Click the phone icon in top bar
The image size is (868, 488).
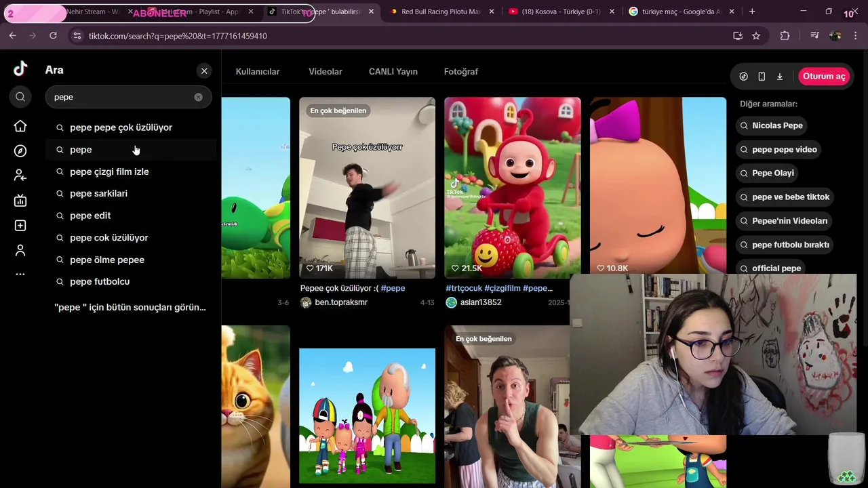pyautogui.click(x=762, y=77)
